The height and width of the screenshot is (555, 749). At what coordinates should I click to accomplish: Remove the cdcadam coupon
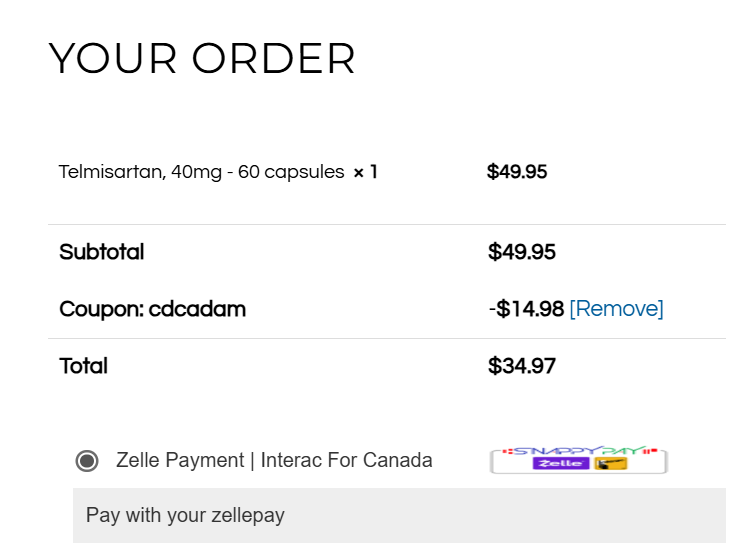[x=616, y=309]
